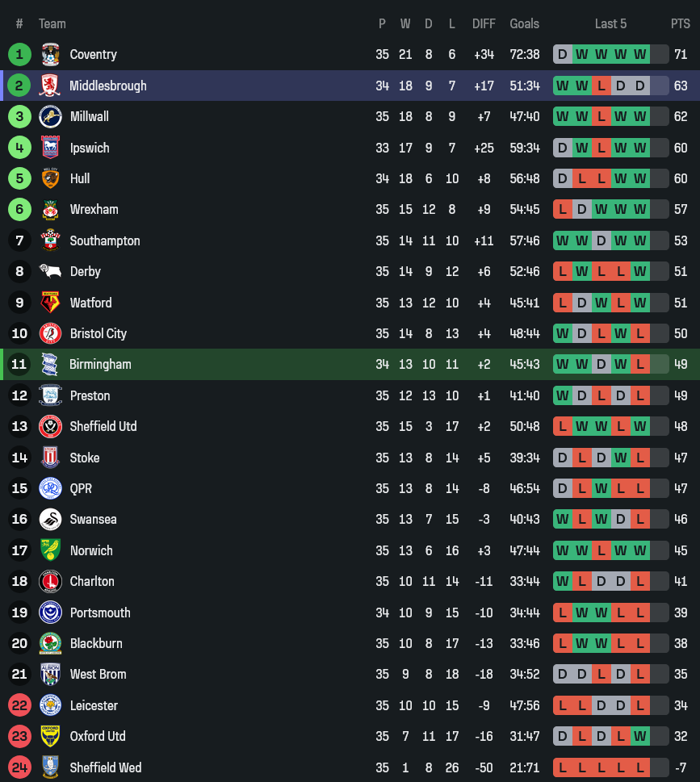This screenshot has height=782, width=700.
Task: Click the rank 1 green position badge
Action: tap(19, 55)
